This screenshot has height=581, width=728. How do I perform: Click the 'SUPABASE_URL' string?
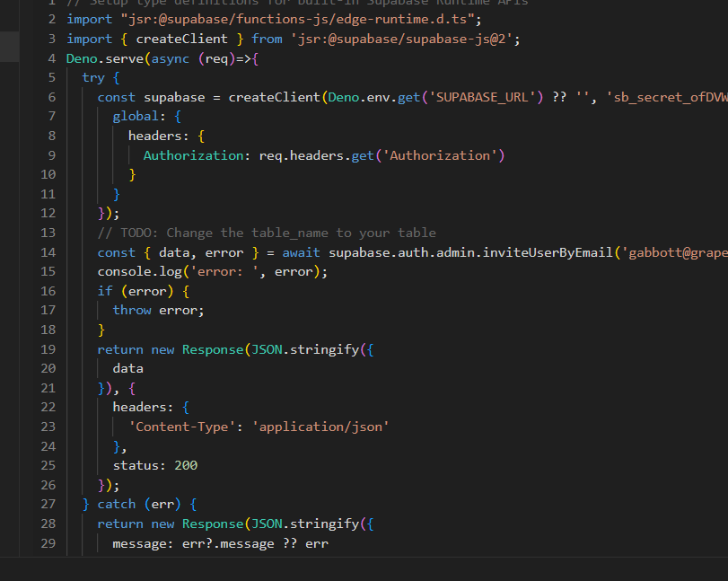[x=482, y=98]
